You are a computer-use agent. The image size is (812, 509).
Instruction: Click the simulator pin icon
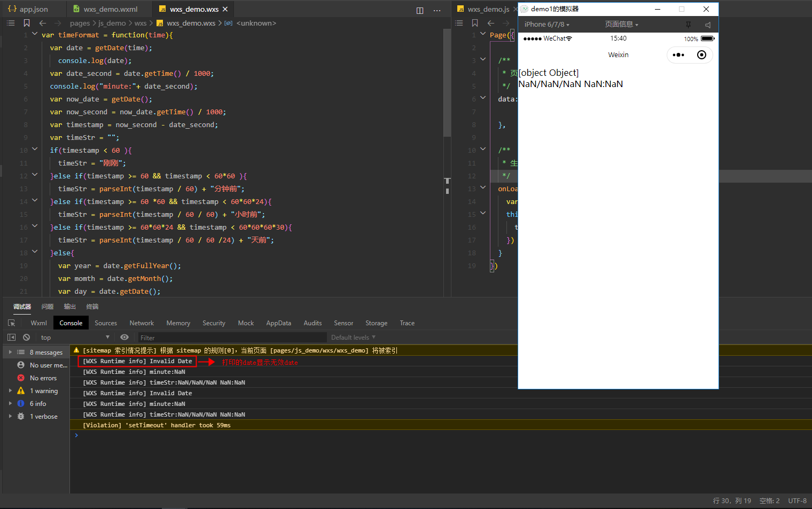click(x=688, y=25)
